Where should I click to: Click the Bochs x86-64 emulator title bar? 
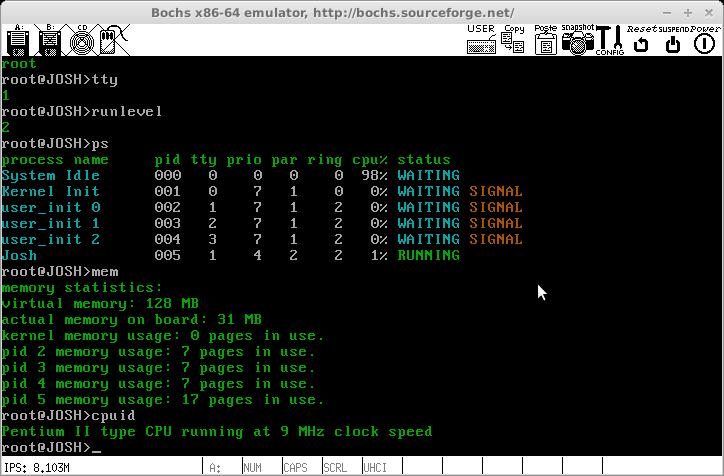361,11
